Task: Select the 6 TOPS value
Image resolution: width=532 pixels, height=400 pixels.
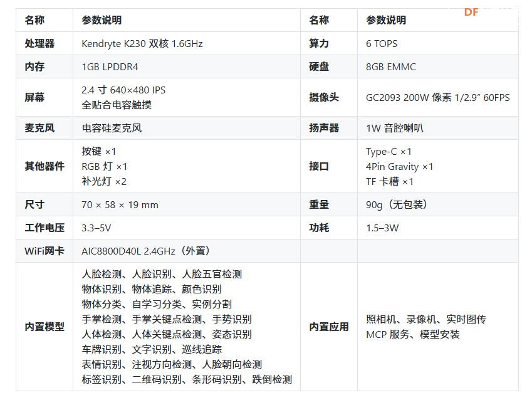Action: click(x=382, y=43)
